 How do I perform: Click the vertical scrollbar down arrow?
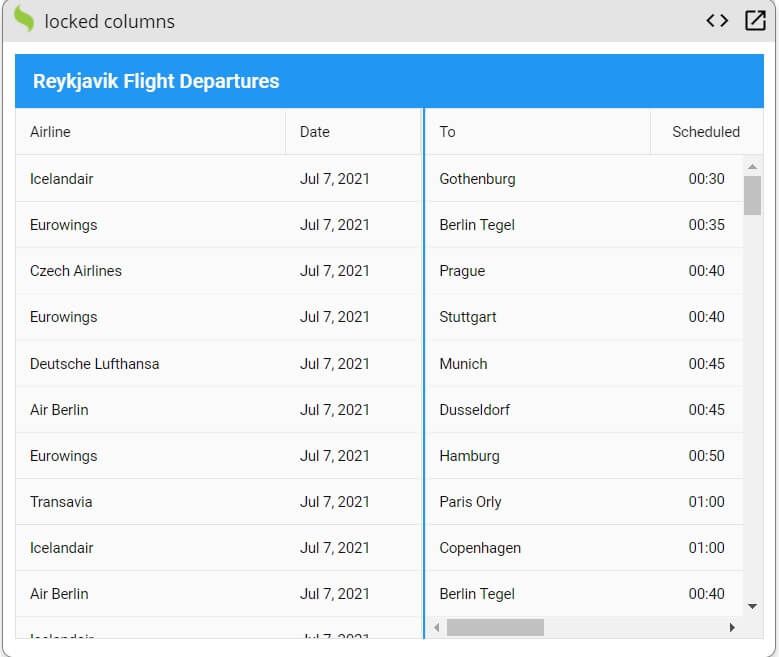pyautogui.click(x=753, y=606)
